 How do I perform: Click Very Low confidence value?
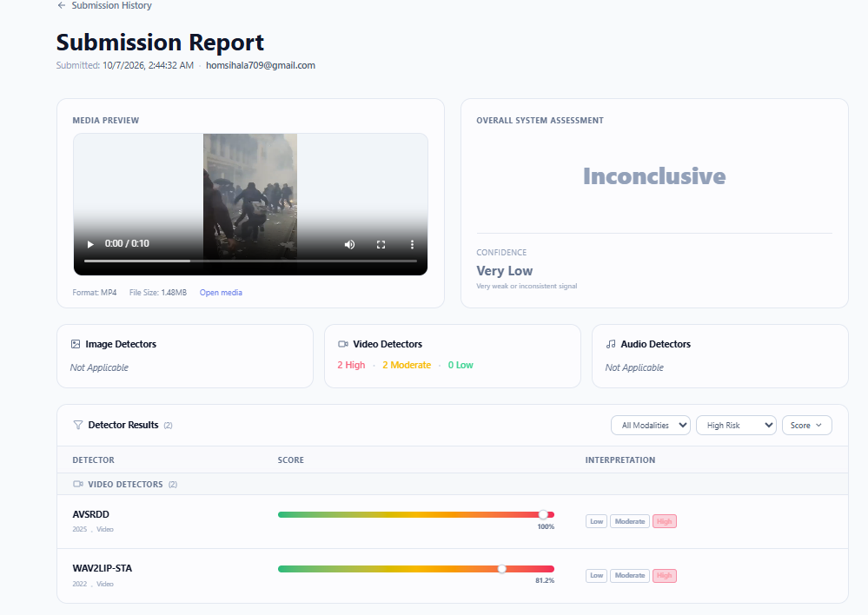pos(504,271)
